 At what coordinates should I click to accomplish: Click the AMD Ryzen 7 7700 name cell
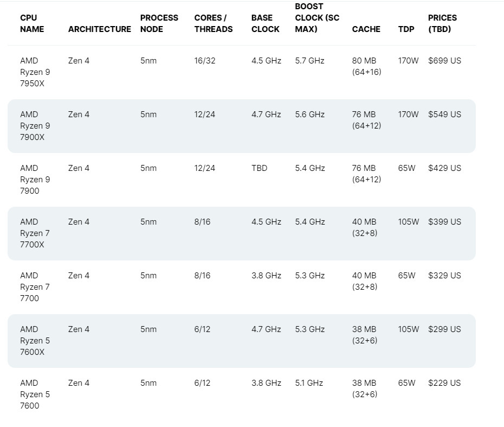[x=35, y=287]
